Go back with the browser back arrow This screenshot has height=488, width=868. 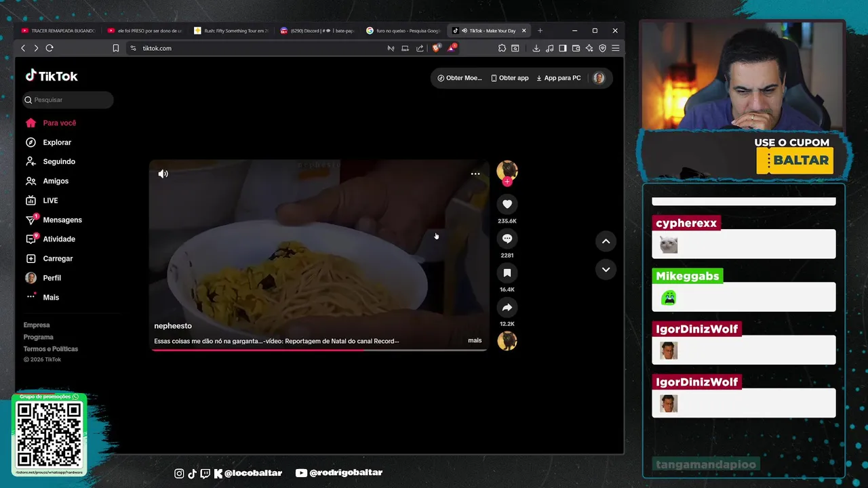(23, 48)
